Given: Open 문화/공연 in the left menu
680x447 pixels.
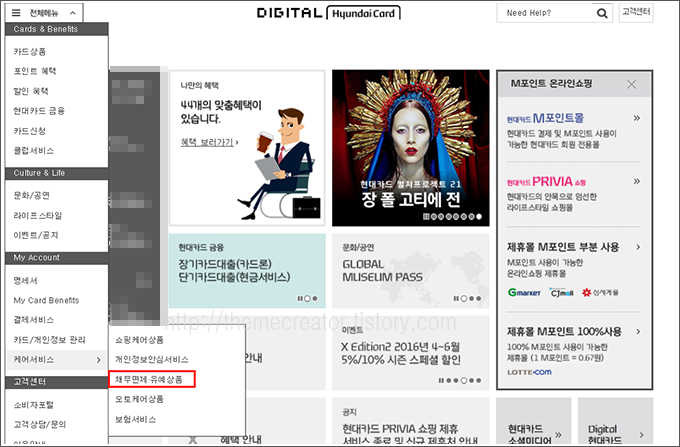Looking at the screenshot, I should pyautogui.click(x=32, y=196).
